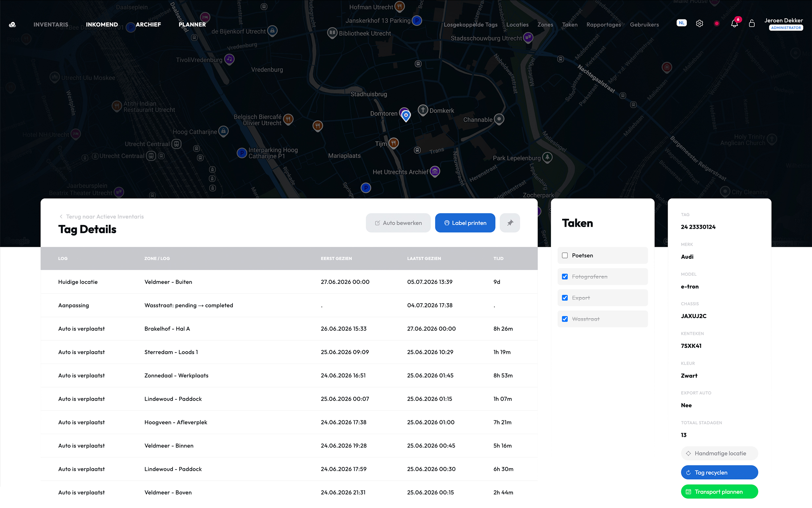Viewport: 812px width, 508px height.
Task: Click Terug naar Actieve Inventaris link
Action: click(101, 217)
